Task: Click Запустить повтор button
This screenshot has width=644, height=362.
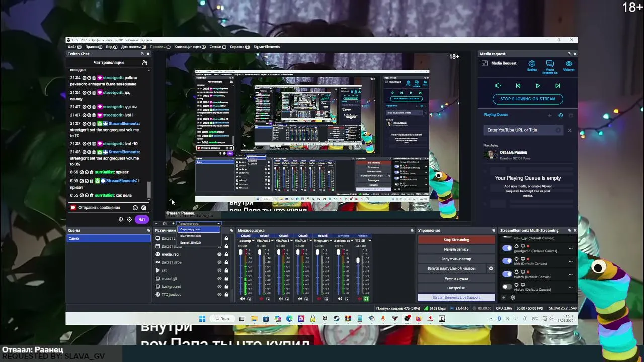Action: pyautogui.click(x=456, y=259)
